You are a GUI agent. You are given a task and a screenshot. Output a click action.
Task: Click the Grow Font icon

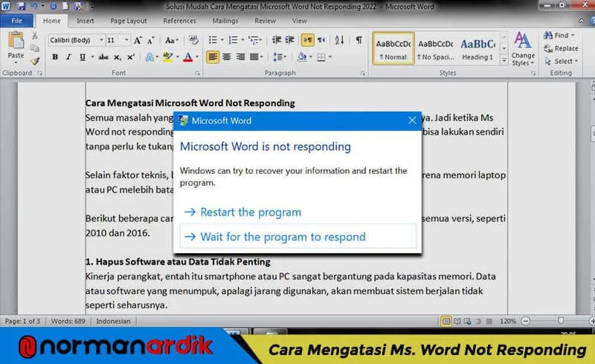[x=138, y=40]
